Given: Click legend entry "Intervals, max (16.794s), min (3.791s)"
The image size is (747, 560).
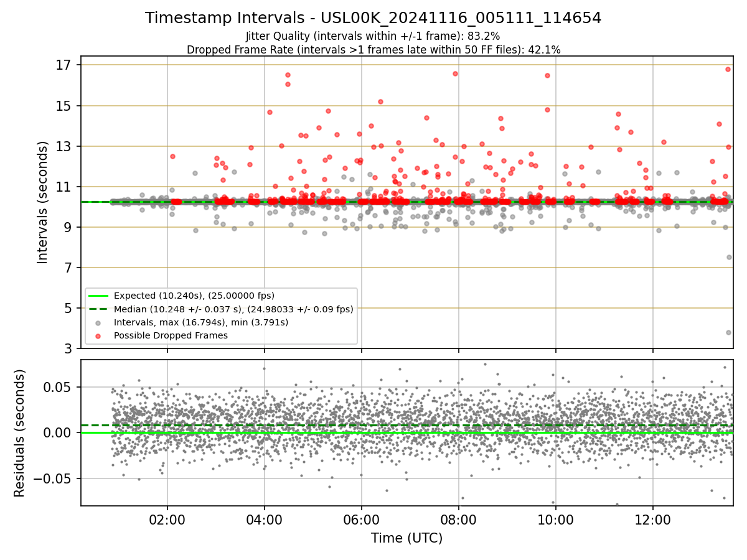Looking at the screenshot, I should [200, 322].
